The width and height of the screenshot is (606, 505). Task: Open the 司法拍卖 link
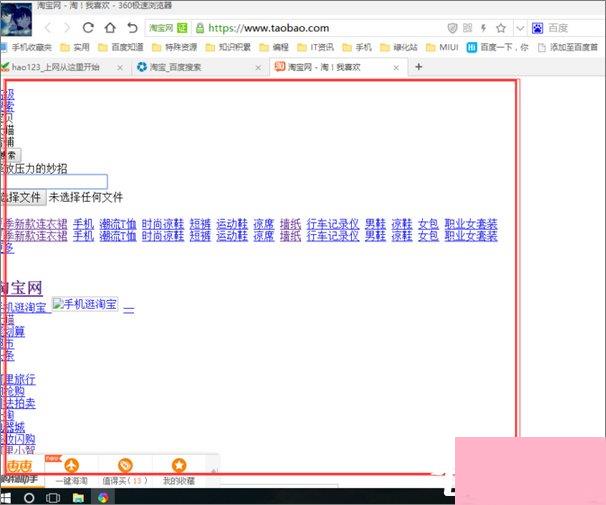[x=19, y=403]
